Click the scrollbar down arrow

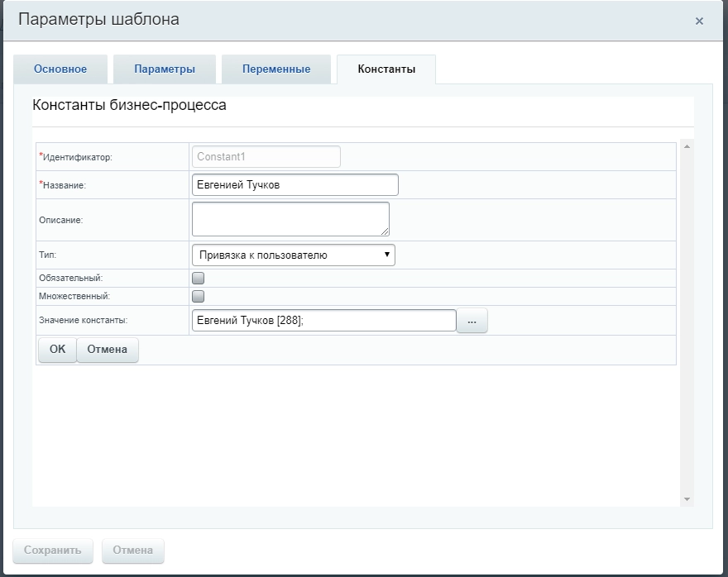[687, 499]
